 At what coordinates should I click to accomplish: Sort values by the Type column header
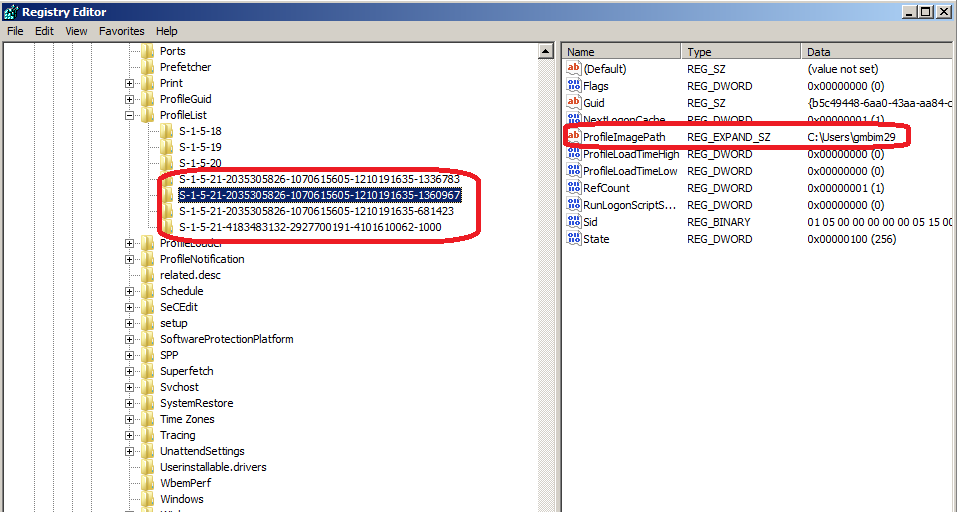pyautogui.click(x=740, y=51)
